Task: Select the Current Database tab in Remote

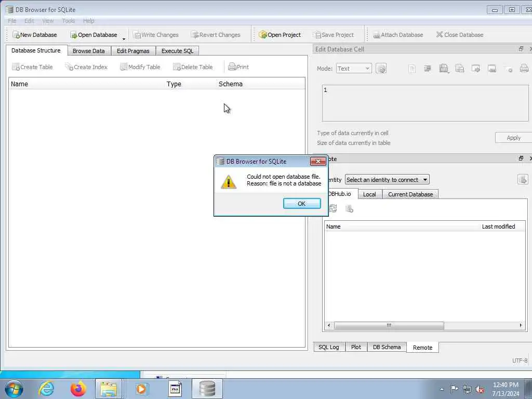Action: (410, 194)
